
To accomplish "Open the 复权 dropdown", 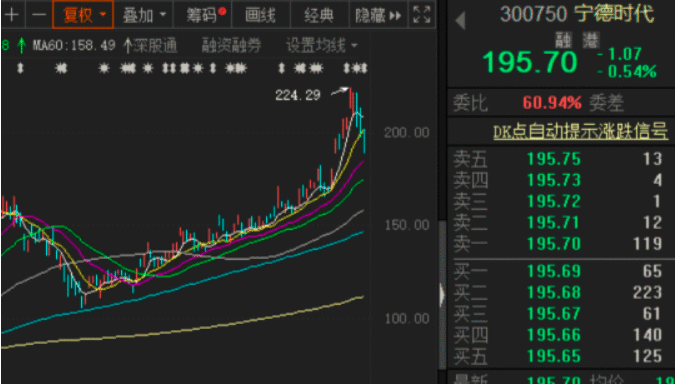I will coord(83,15).
